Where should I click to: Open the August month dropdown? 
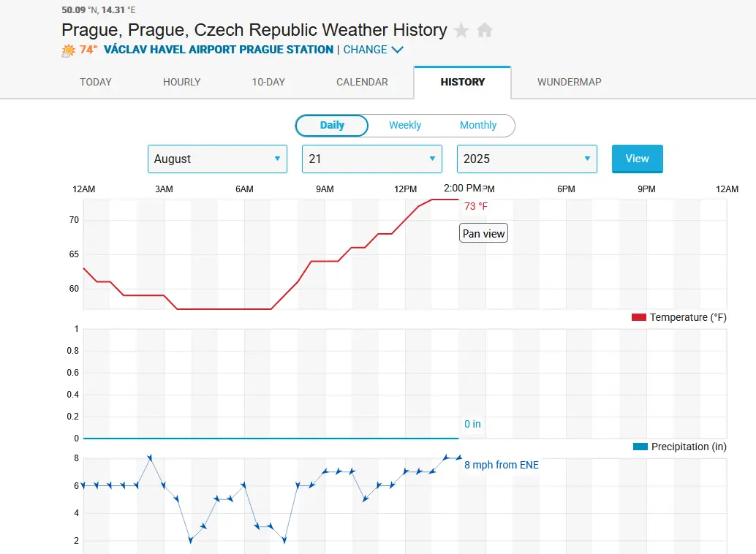(x=217, y=159)
